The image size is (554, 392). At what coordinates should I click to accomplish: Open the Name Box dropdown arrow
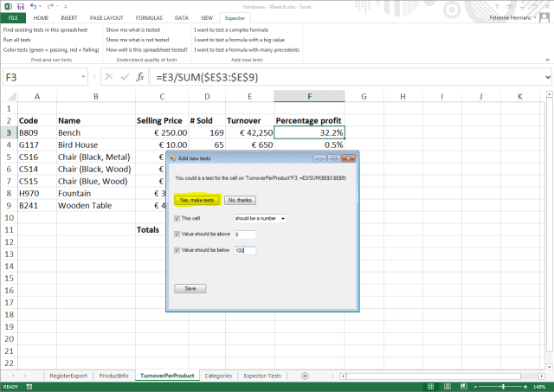click(x=83, y=77)
